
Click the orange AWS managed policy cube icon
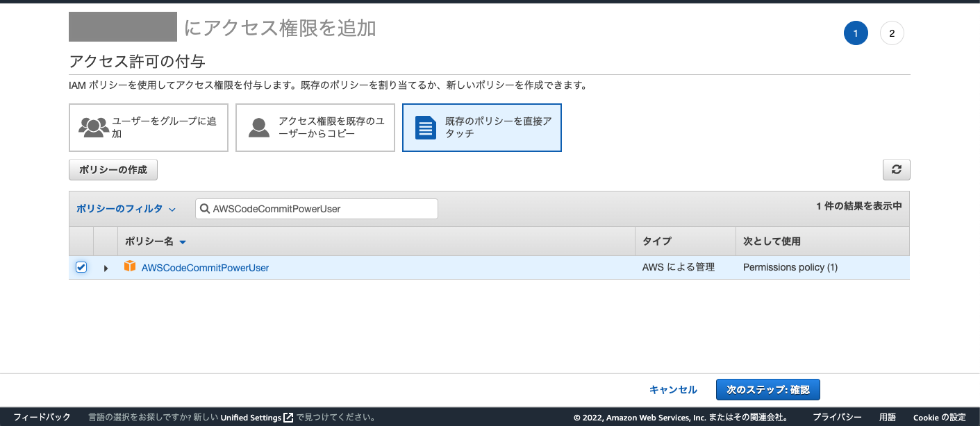coord(130,266)
